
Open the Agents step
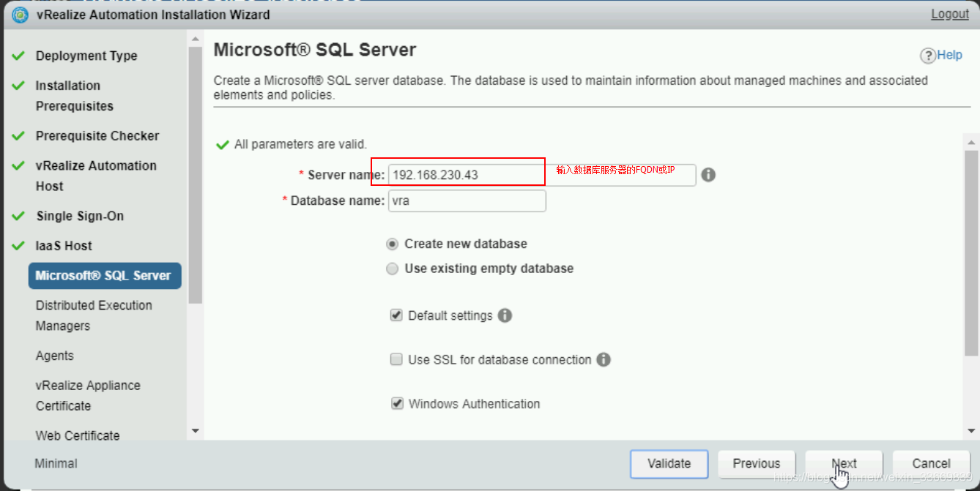[55, 356]
